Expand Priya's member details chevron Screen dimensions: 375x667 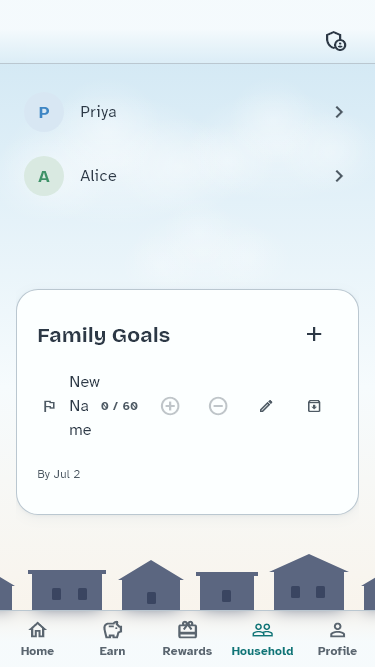[339, 112]
